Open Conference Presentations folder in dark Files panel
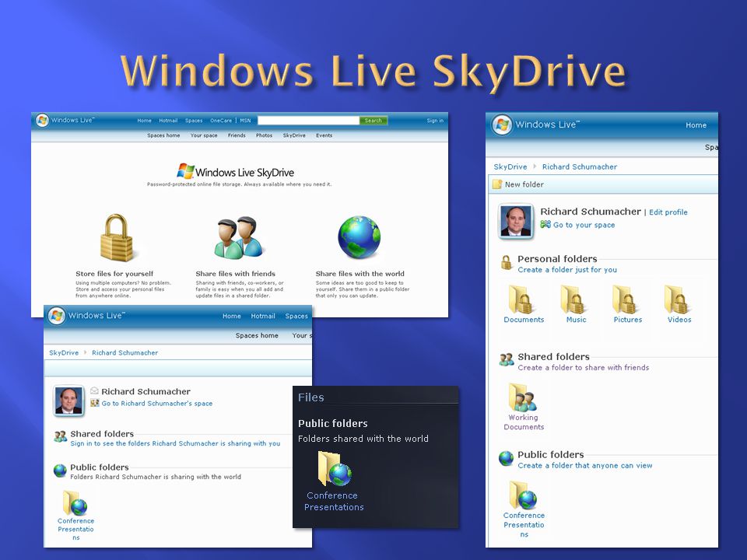The image size is (747, 560). (x=334, y=481)
